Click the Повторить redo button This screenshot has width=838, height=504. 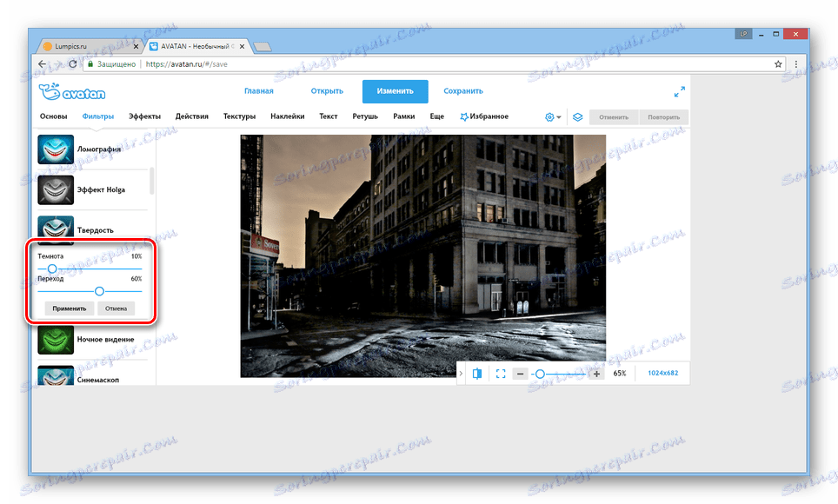664,117
